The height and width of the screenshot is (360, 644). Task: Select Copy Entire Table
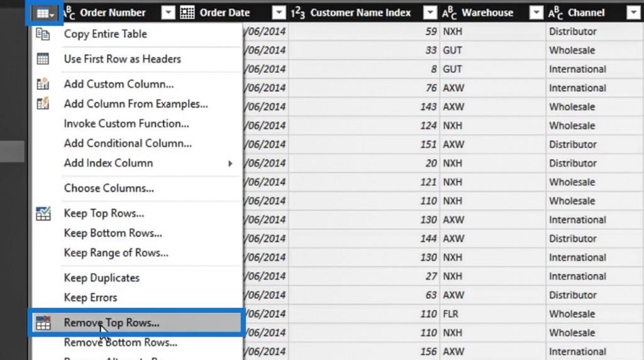[106, 34]
